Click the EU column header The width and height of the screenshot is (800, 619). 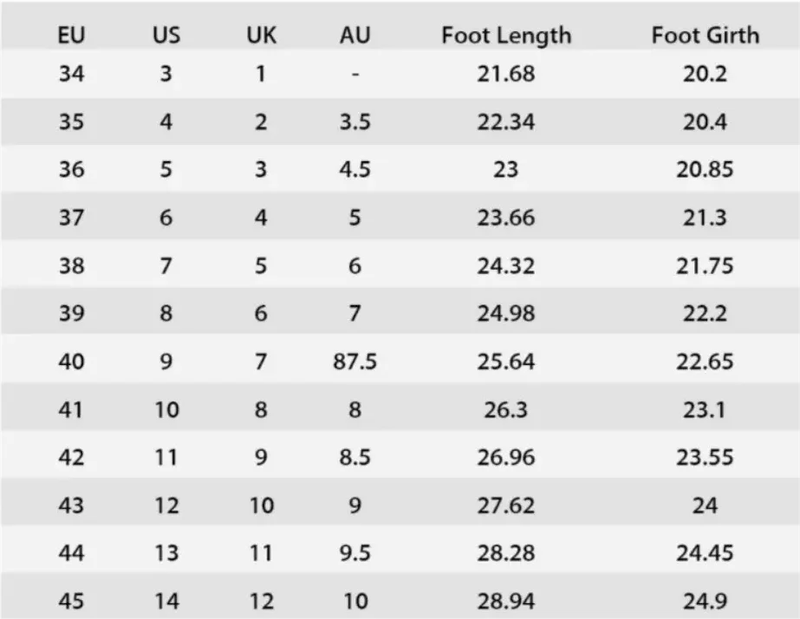click(x=71, y=35)
